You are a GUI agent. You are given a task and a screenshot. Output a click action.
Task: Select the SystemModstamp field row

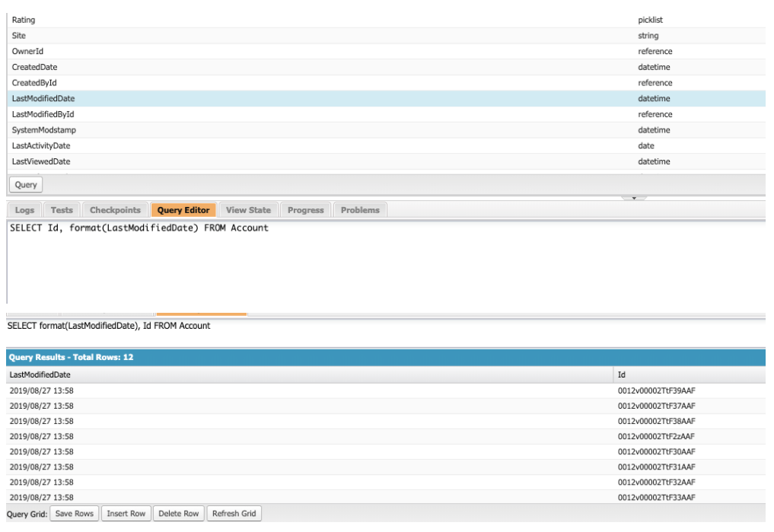(387, 130)
